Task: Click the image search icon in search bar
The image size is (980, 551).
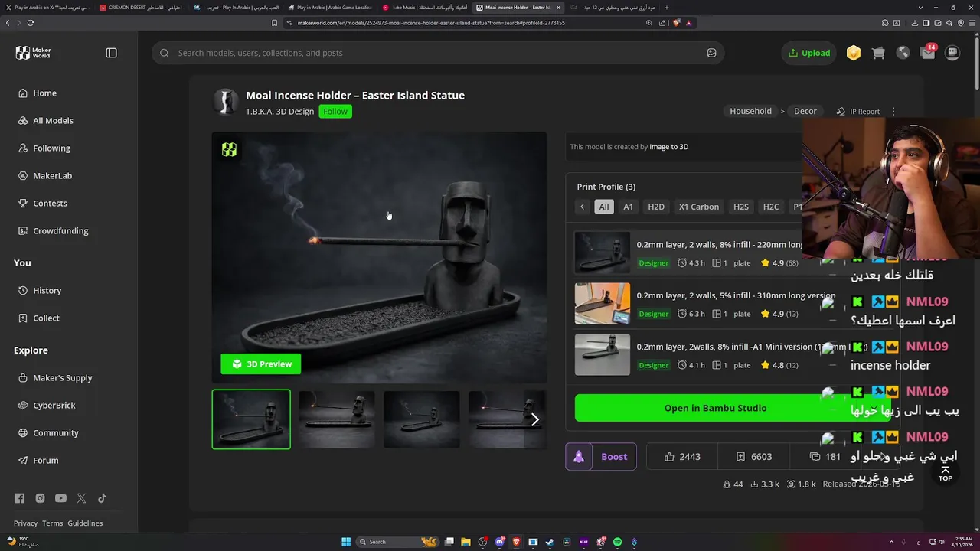Action: click(711, 53)
